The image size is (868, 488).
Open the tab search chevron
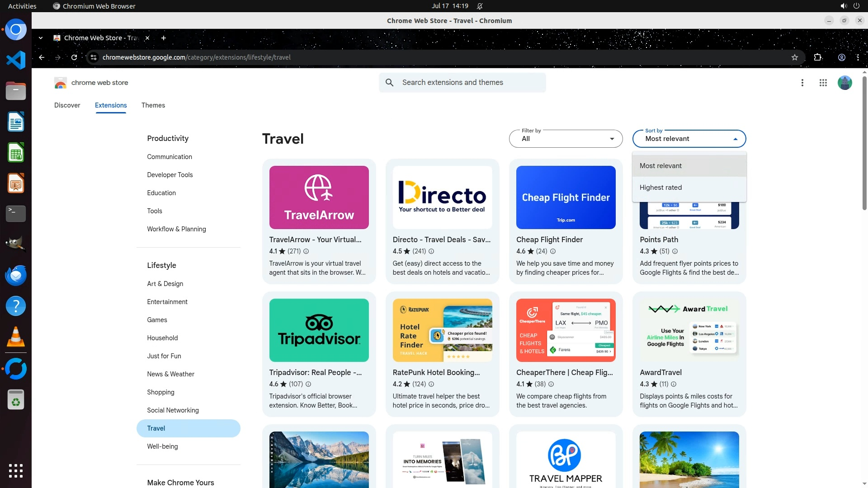coord(41,38)
